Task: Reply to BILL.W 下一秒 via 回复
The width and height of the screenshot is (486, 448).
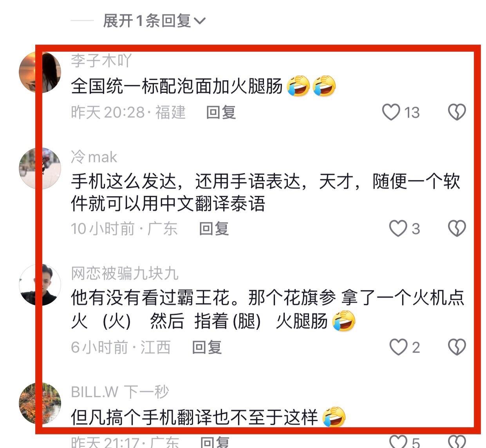Action: pos(215,442)
